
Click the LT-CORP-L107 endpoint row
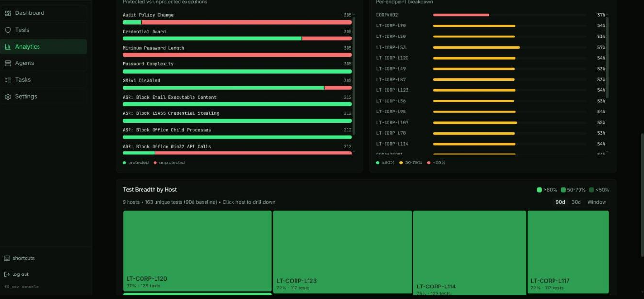click(x=490, y=122)
